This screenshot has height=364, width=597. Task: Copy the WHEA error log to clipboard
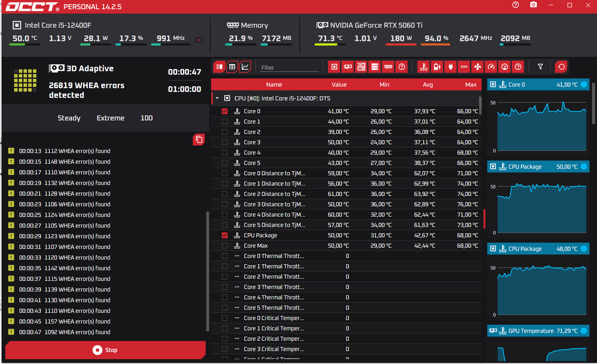coord(199,139)
